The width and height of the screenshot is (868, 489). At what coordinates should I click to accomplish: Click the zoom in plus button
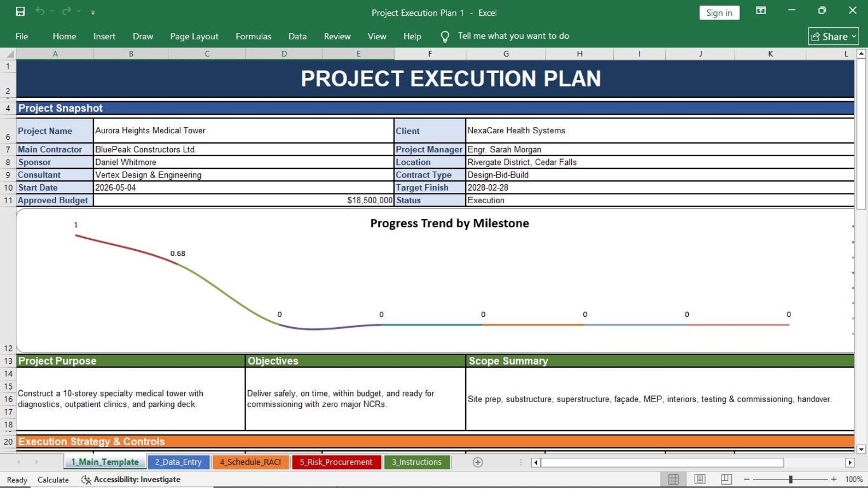click(834, 479)
